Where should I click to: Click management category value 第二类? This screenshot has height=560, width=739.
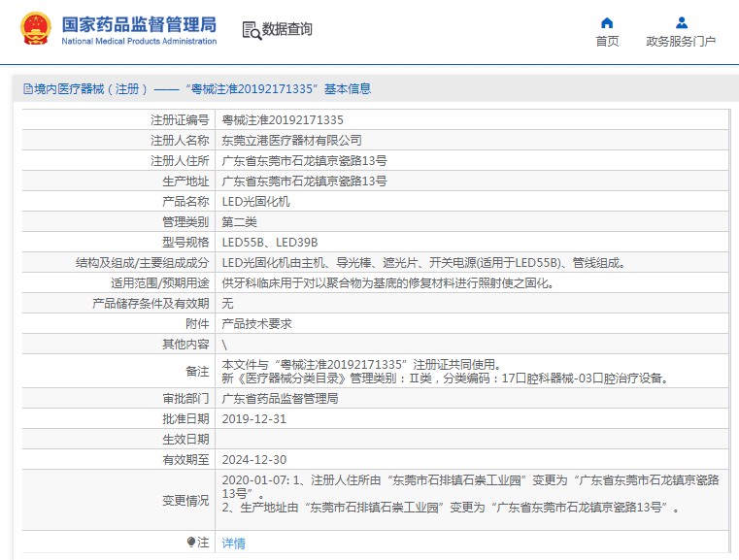[240, 222]
